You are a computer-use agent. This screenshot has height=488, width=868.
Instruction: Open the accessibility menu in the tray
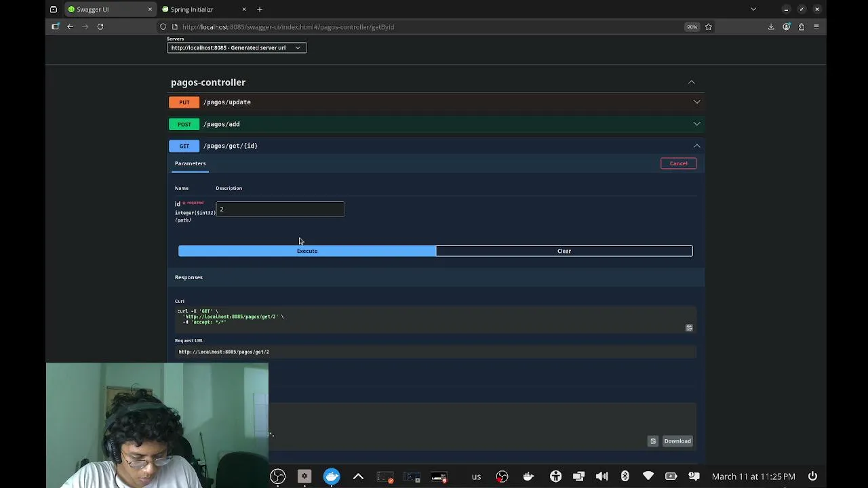[x=555, y=476]
